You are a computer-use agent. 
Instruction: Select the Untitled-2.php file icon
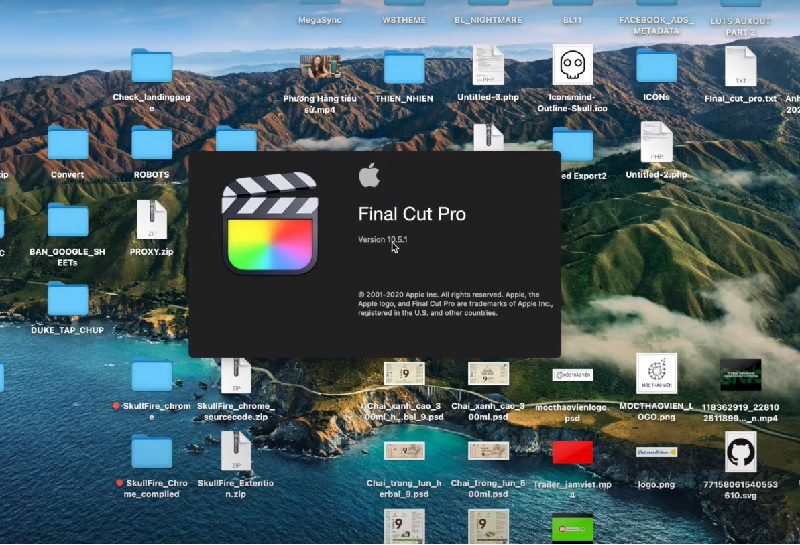click(657, 142)
